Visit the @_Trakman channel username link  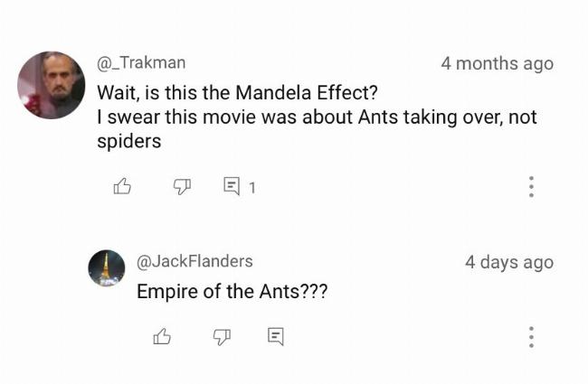point(141,62)
